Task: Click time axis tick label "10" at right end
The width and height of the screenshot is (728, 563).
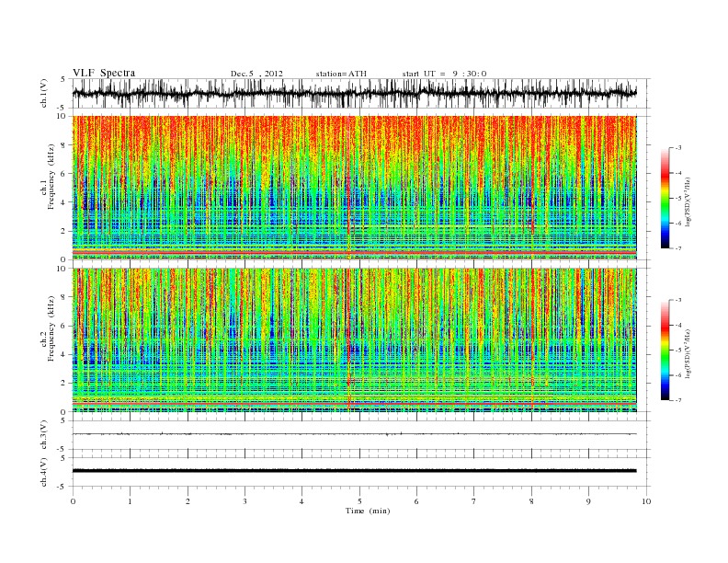Action: (646, 501)
